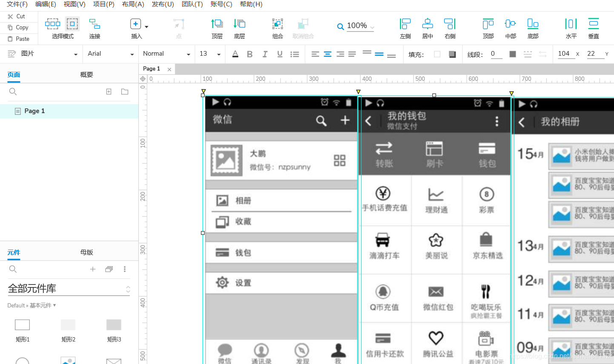This screenshot has height=364, width=614.
Task: Click the text color A swatch
Action: pyautogui.click(x=235, y=54)
